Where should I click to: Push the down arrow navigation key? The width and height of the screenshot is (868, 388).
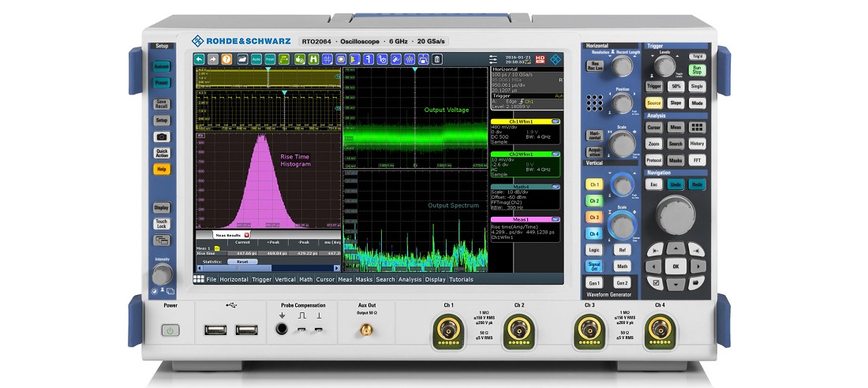click(675, 284)
